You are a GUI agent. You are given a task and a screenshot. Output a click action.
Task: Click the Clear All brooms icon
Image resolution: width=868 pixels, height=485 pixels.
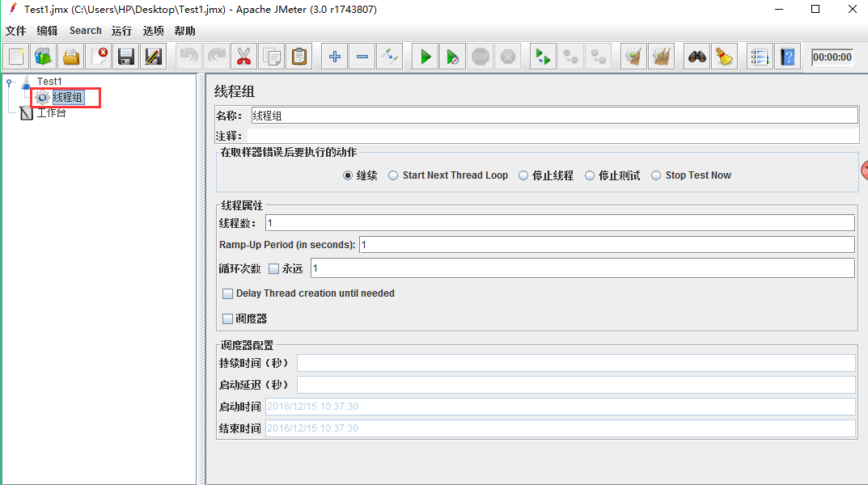(x=662, y=57)
